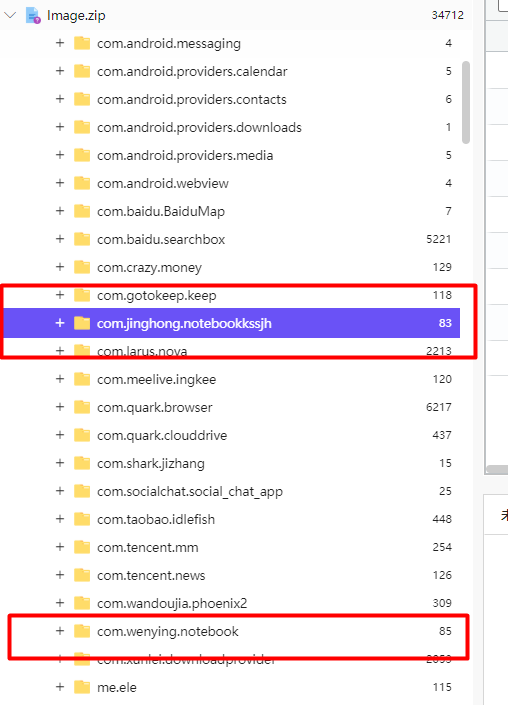Viewport: 508px width, 705px height.
Task: Click the vertical scrollbar thumb
Action: [466, 103]
